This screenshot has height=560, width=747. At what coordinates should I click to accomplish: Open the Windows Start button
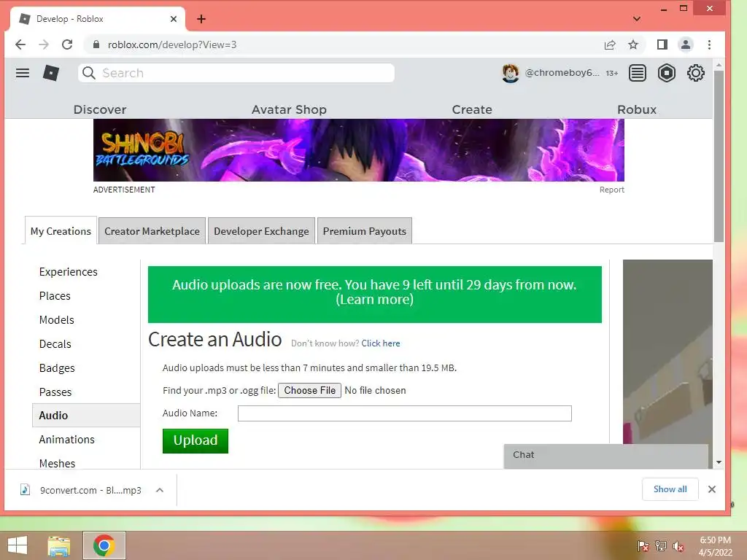18,545
